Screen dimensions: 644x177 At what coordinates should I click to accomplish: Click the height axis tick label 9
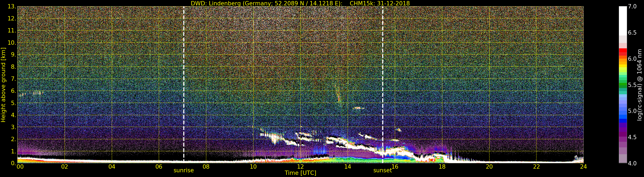(13, 55)
